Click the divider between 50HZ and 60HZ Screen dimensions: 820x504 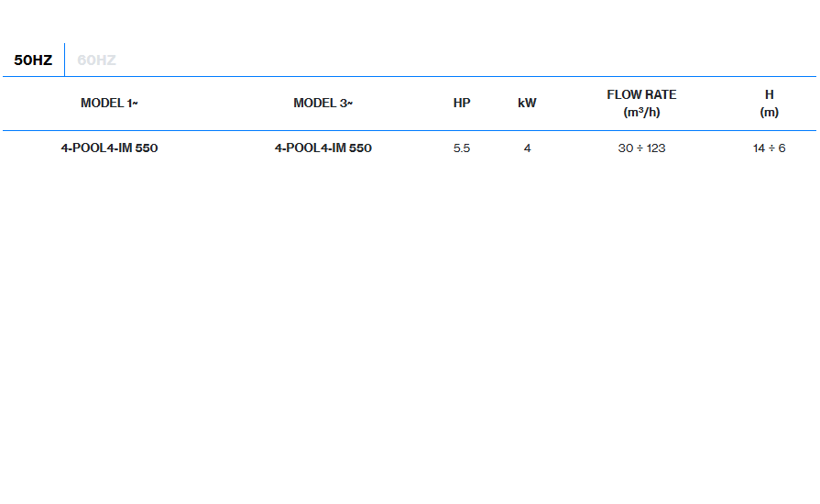(x=64, y=60)
